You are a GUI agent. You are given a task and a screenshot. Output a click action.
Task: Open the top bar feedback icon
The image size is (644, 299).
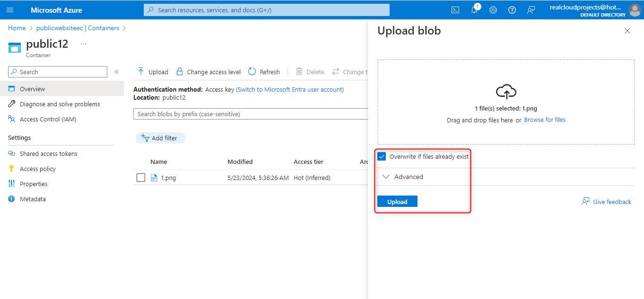[531, 10]
